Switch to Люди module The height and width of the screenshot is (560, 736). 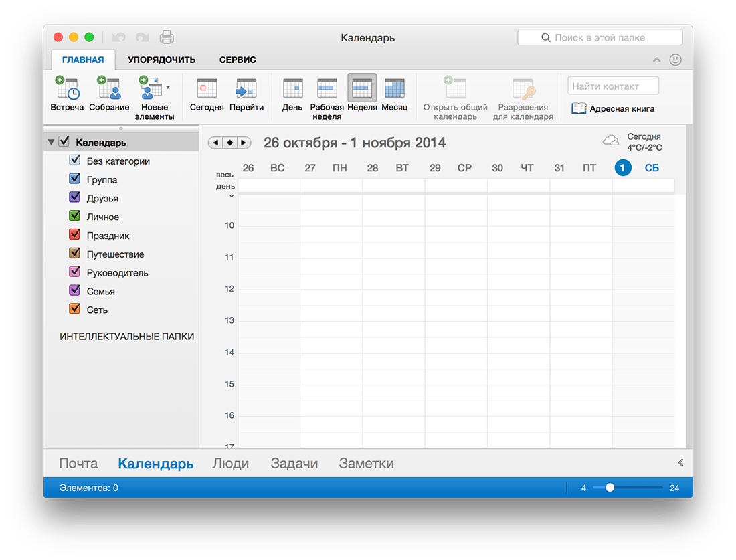230,463
